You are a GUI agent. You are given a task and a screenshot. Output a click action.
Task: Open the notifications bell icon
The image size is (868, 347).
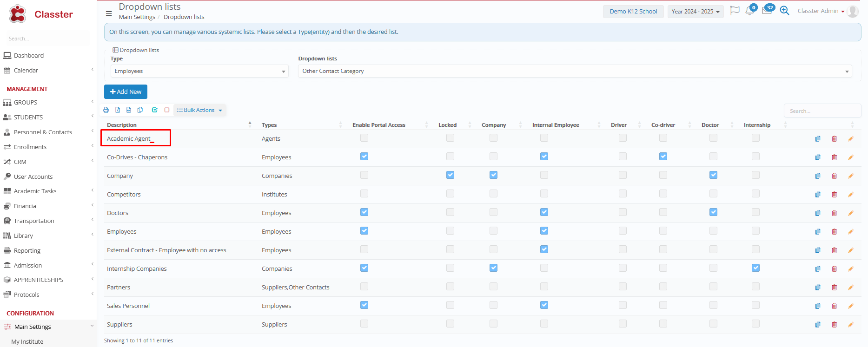(749, 11)
